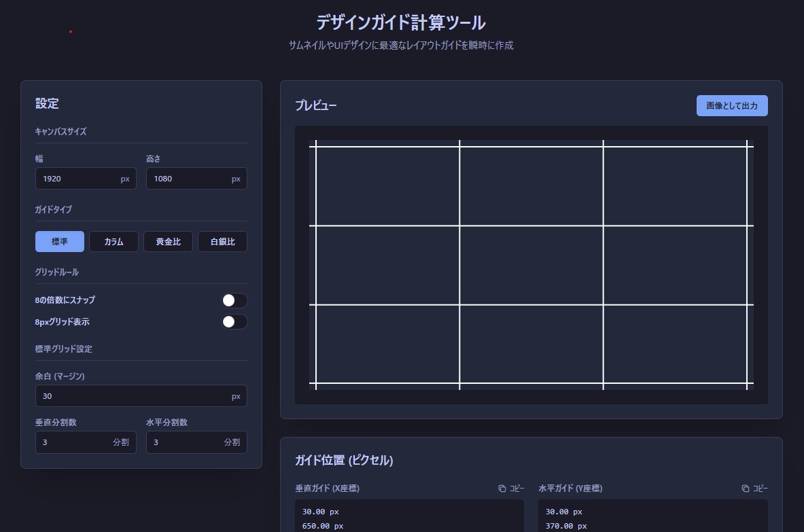The image size is (804, 532).
Task: Turn on 8pxグリッド表示
Action: click(234, 321)
